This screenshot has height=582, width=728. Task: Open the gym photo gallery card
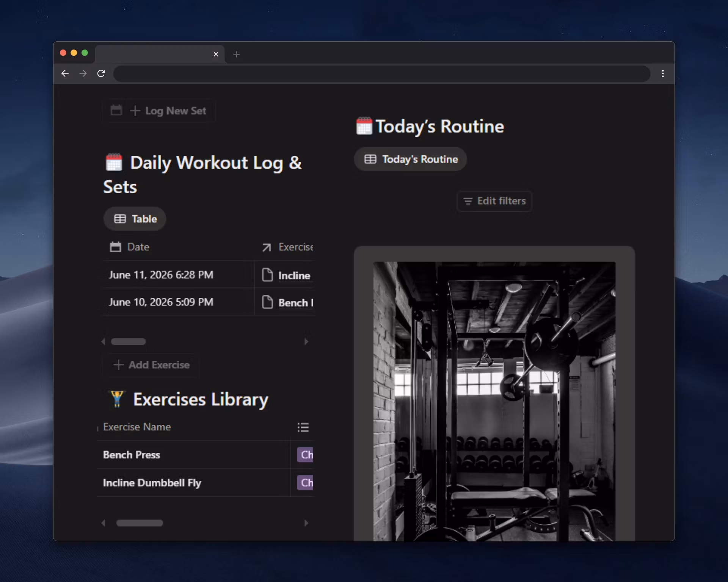click(494, 394)
